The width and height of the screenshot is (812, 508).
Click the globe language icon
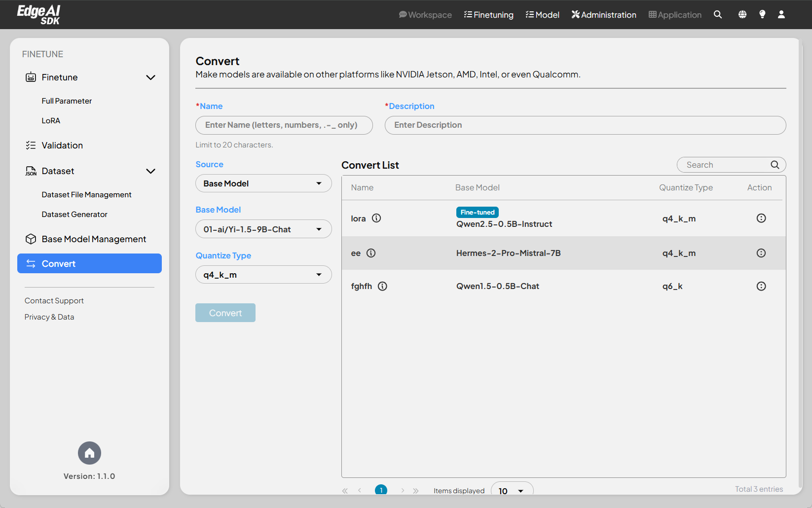tap(742, 15)
